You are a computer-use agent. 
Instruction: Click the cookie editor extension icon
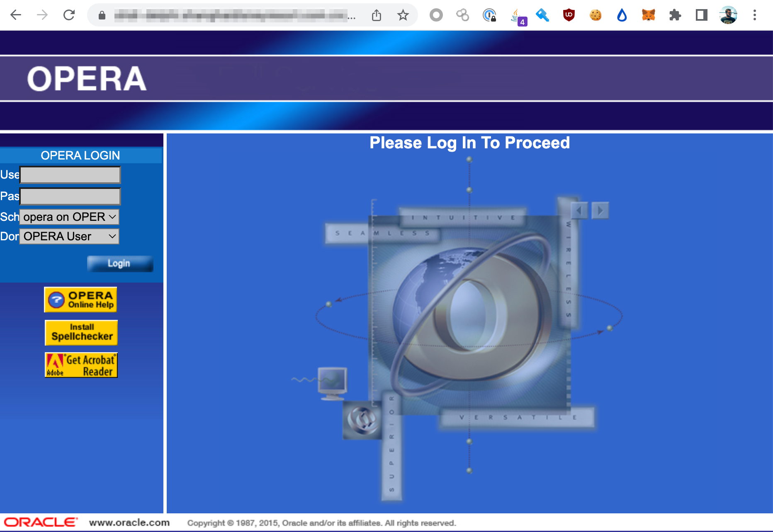[x=596, y=15]
